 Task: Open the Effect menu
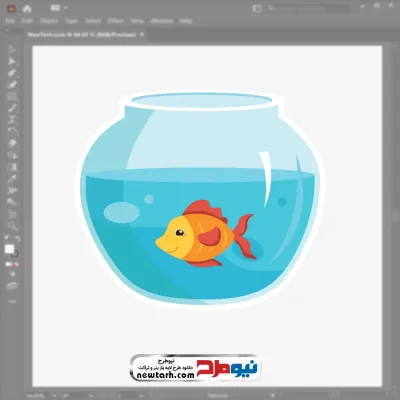click(x=115, y=21)
